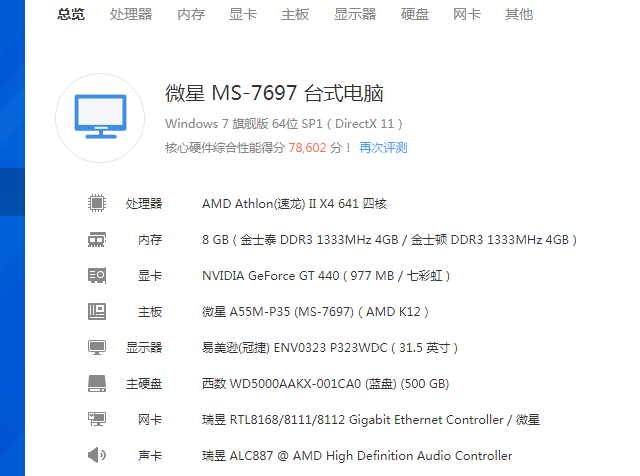Select the 显卡 row label
The width and height of the screenshot is (640, 476).
[150, 276]
